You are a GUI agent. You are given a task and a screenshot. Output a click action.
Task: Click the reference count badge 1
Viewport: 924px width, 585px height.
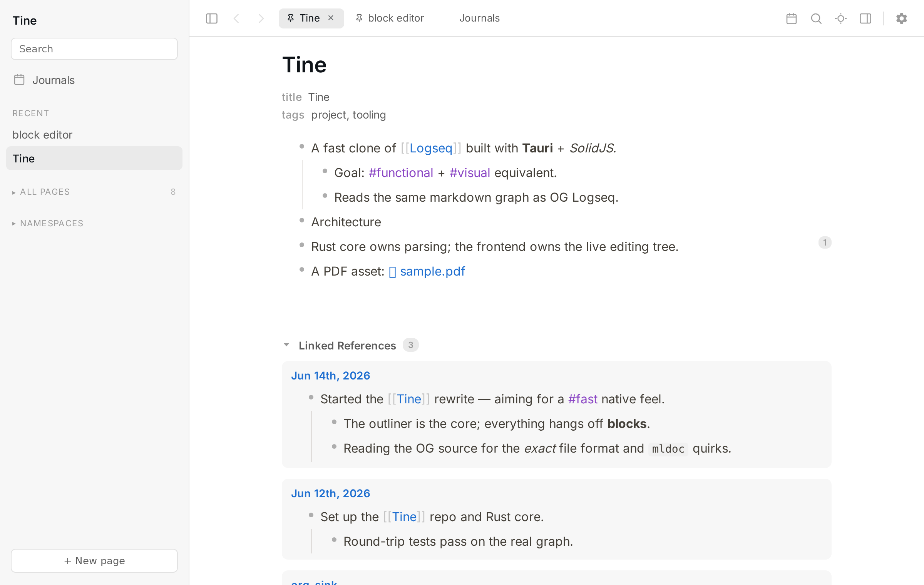(825, 242)
